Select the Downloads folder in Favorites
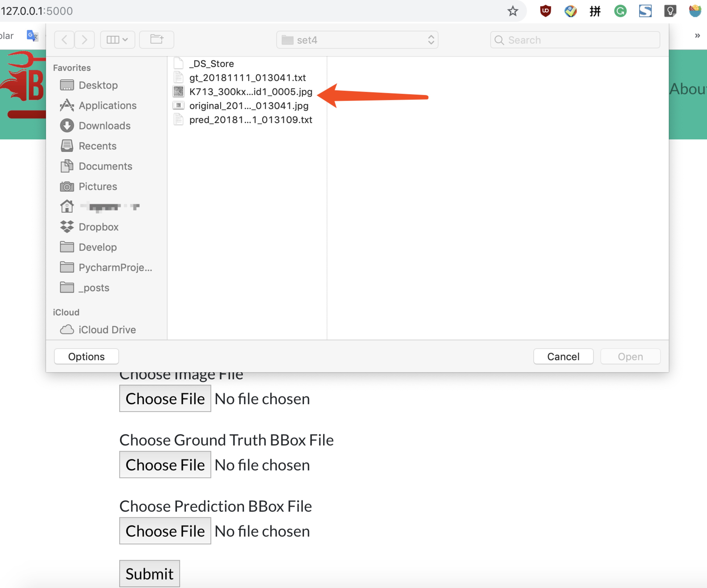 pyautogui.click(x=104, y=126)
